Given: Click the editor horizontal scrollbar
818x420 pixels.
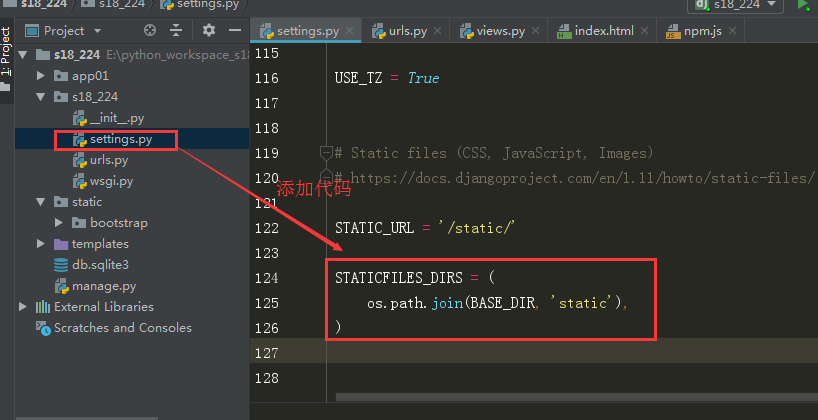Looking at the screenshot, I should (x=576, y=397).
